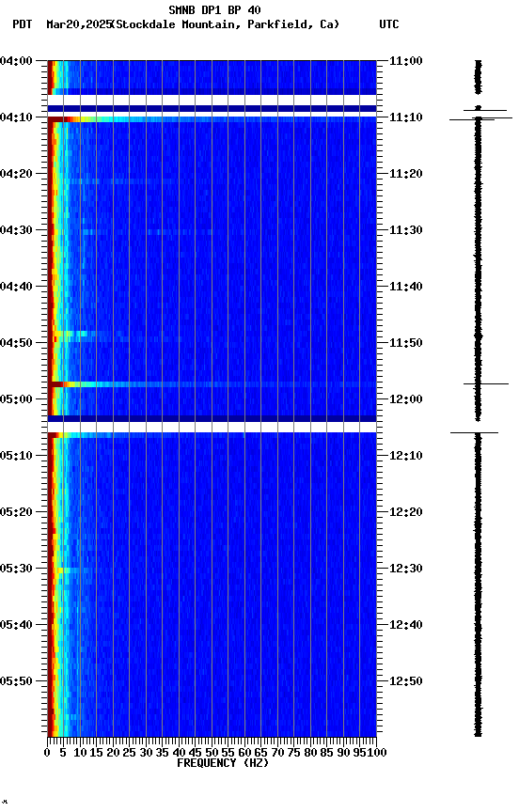Viewport: 519px width, 812px height.
Task: Click the 'PDT' timezone label
Action: pyautogui.click(x=23, y=24)
